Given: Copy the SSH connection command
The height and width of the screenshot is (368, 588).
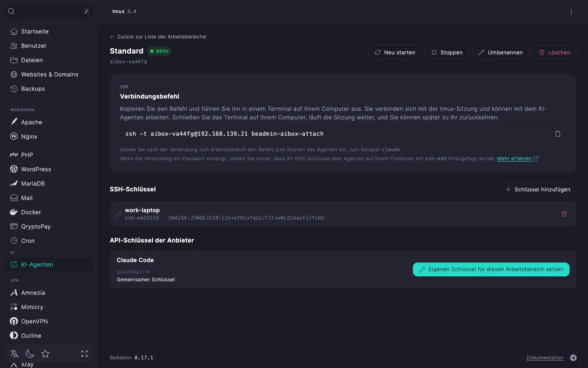Looking at the screenshot, I should point(558,134).
